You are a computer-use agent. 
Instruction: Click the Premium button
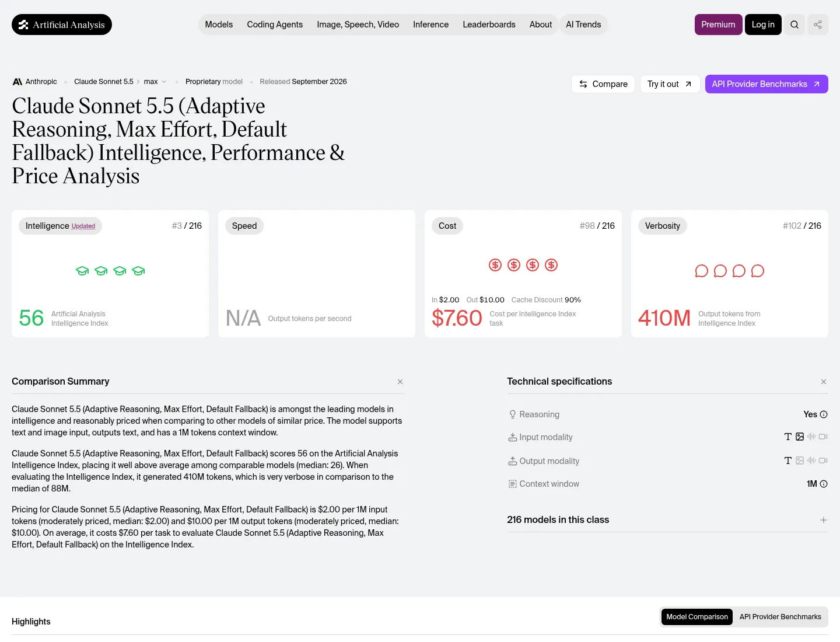pyautogui.click(x=719, y=25)
